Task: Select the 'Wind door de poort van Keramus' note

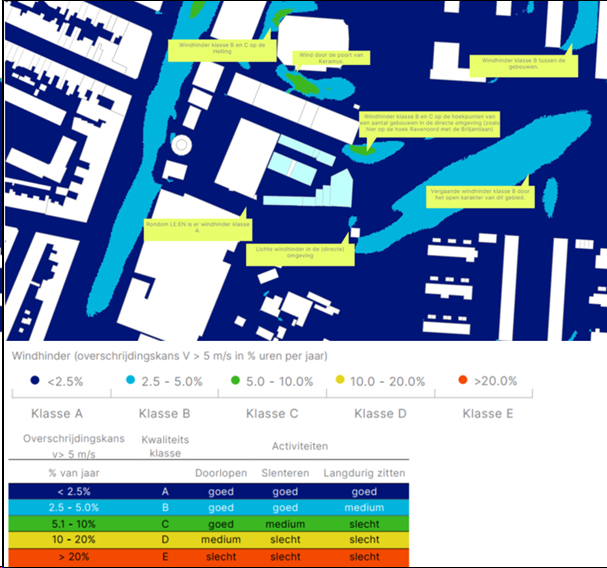Action: [x=331, y=58]
